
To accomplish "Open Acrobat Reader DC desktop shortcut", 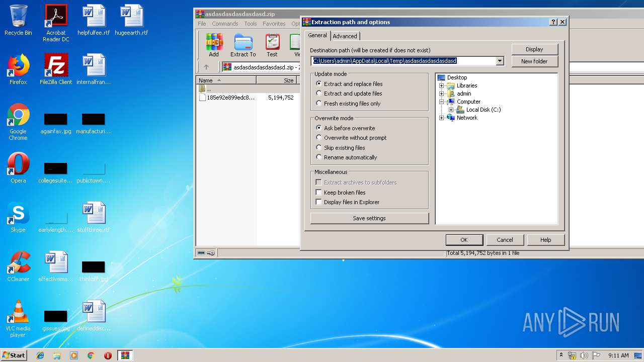I will 56,23.
